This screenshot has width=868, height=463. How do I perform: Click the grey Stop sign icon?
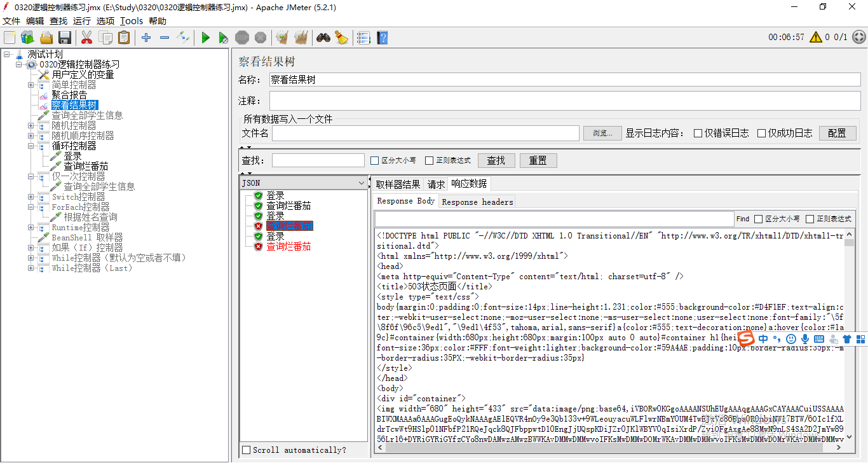pyautogui.click(x=242, y=38)
